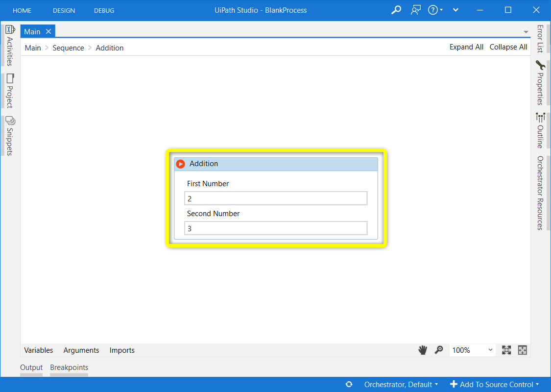
Task: Collapse the ribbon using the chevron icon
Action: tap(456, 10)
